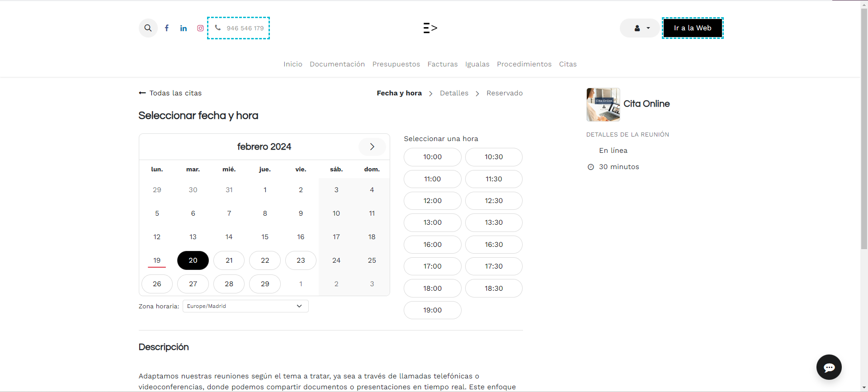Go to next month in calendar
The image size is (868, 392).
coord(372,146)
